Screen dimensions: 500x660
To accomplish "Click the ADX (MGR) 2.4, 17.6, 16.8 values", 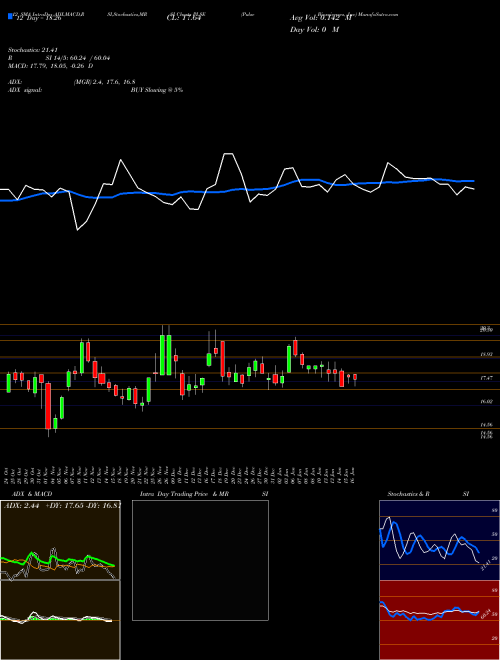I will (x=104, y=82).
